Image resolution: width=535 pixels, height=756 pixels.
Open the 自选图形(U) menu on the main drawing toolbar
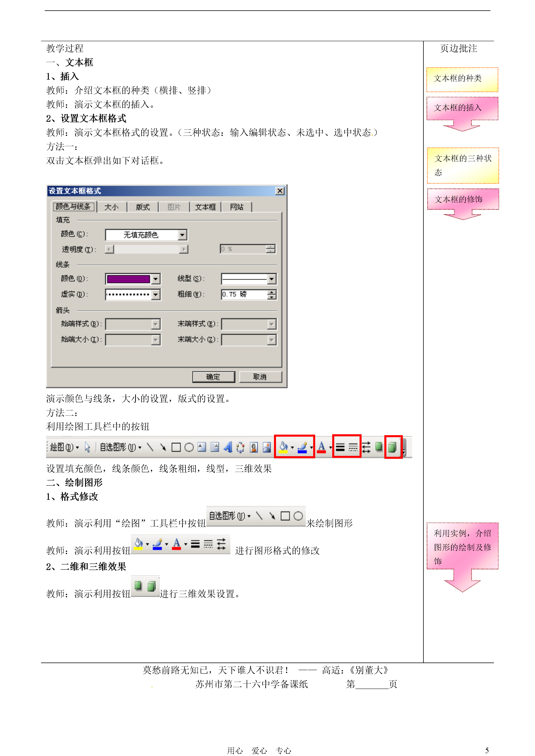(x=121, y=447)
